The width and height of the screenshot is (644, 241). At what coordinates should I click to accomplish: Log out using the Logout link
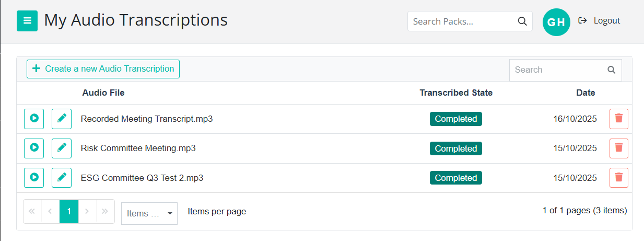[600, 21]
